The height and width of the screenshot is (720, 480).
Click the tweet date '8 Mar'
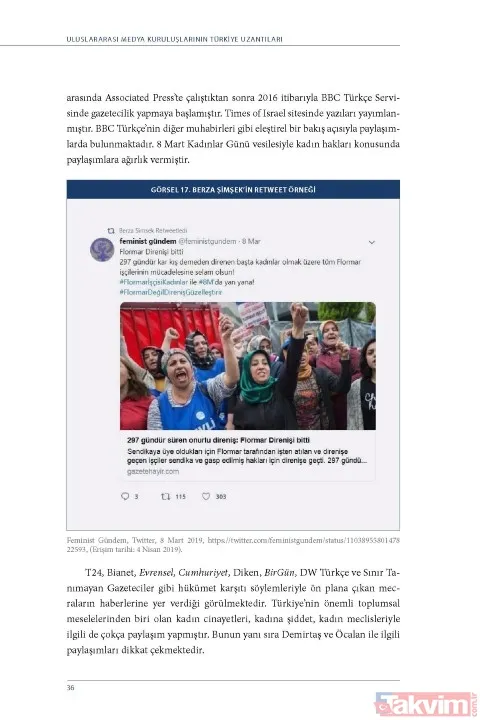click(251, 241)
